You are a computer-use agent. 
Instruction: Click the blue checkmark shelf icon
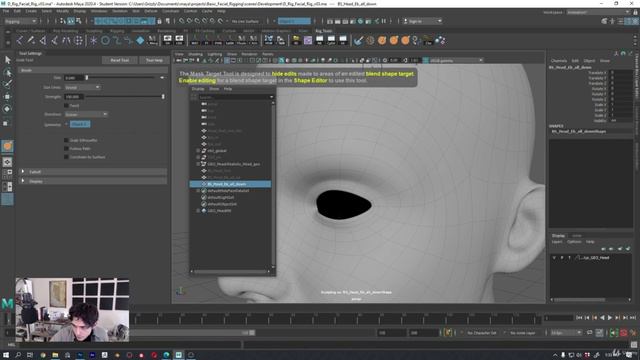(x=358, y=40)
